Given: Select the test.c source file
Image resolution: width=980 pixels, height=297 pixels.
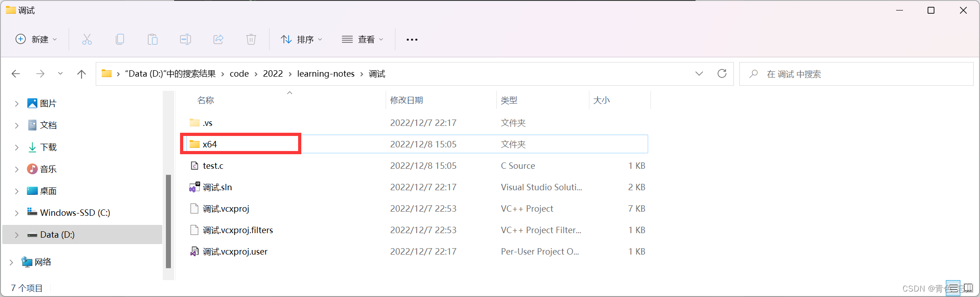Looking at the screenshot, I should [213, 166].
